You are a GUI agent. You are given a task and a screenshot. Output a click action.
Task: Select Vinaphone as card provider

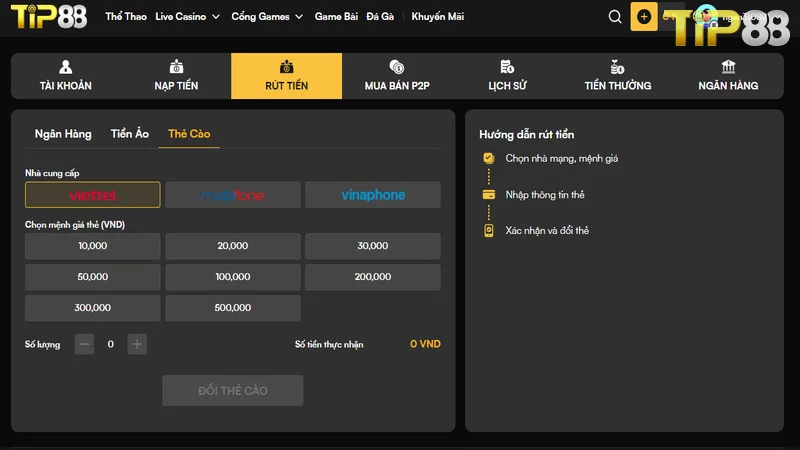(372, 195)
